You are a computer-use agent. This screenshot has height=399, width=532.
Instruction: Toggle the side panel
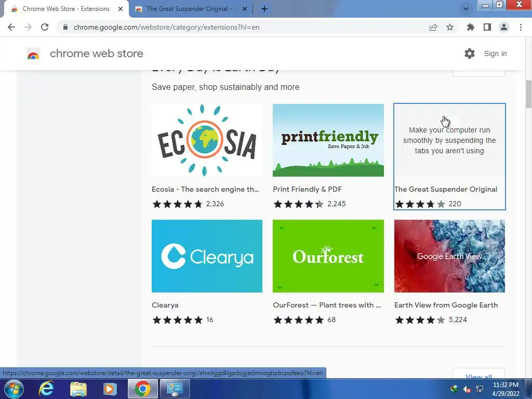487,27
